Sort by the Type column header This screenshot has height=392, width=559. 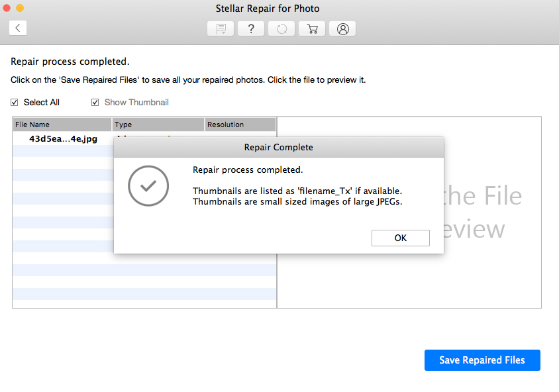158,124
